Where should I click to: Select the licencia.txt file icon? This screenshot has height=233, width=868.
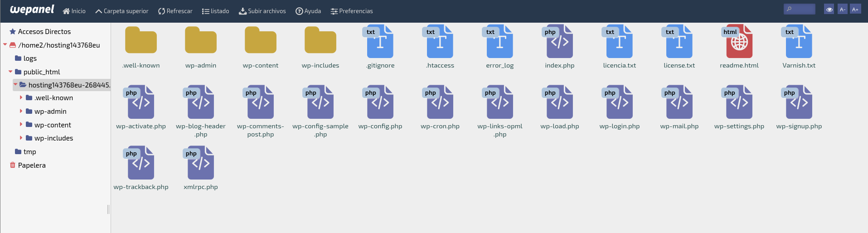(x=617, y=41)
